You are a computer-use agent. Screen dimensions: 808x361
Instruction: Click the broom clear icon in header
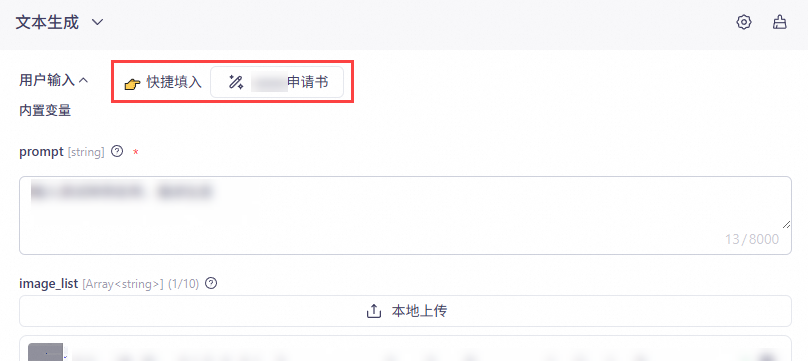point(780,23)
